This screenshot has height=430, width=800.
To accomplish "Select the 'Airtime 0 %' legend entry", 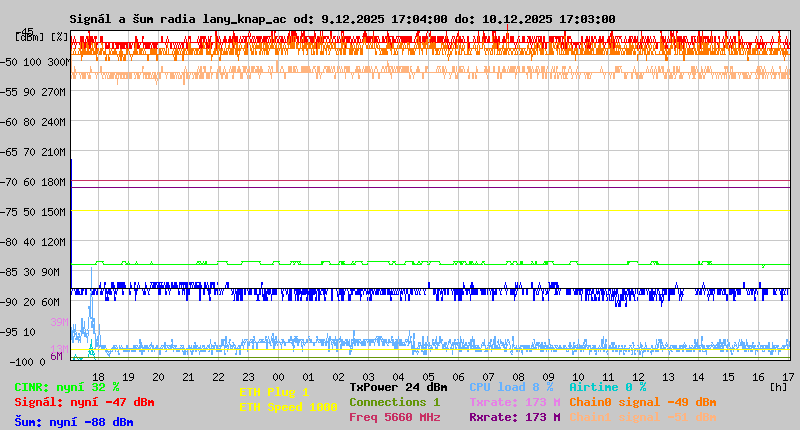I will pyautogui.click(x=607, y=387).
